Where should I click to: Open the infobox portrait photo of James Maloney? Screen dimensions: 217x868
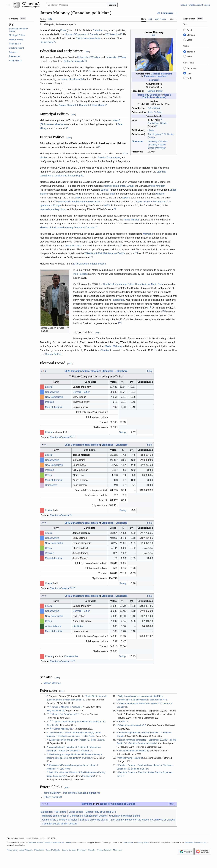(154, 54)
